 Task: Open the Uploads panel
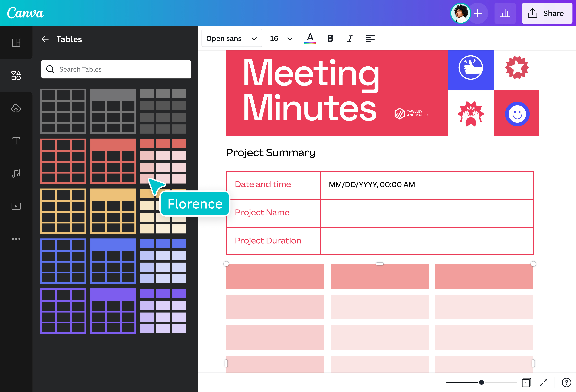[16, 108]
